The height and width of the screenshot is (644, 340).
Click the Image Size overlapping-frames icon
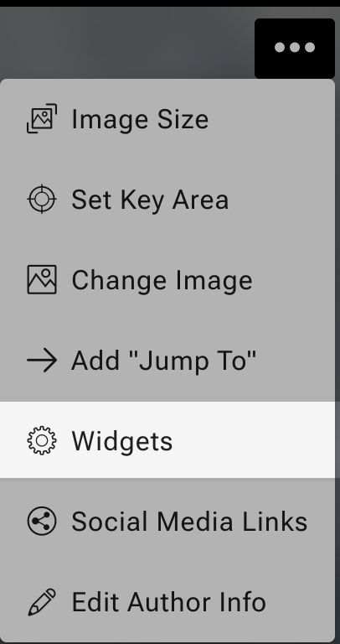pos(42,118)
